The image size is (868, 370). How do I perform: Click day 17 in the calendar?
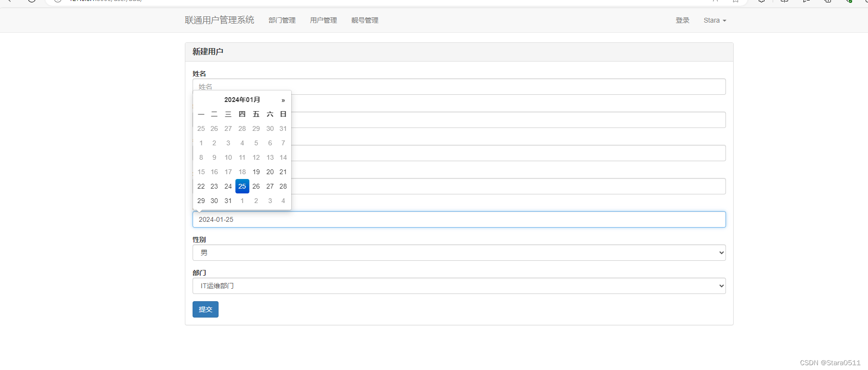(x=228, y=172)
